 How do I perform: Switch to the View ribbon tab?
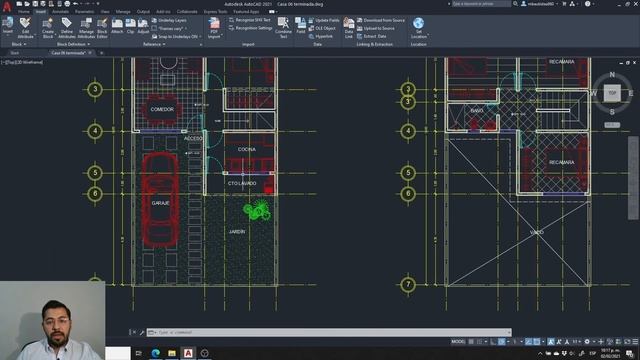[105, 12]
